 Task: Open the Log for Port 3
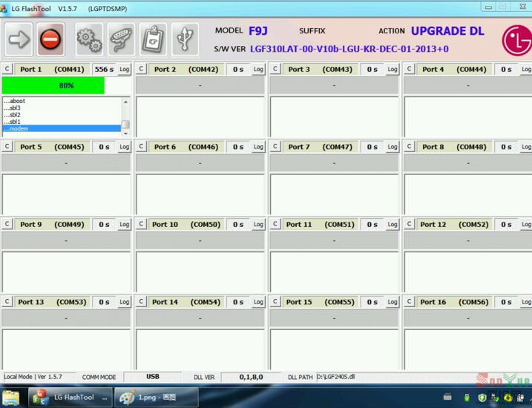click(x=393, y=69)
